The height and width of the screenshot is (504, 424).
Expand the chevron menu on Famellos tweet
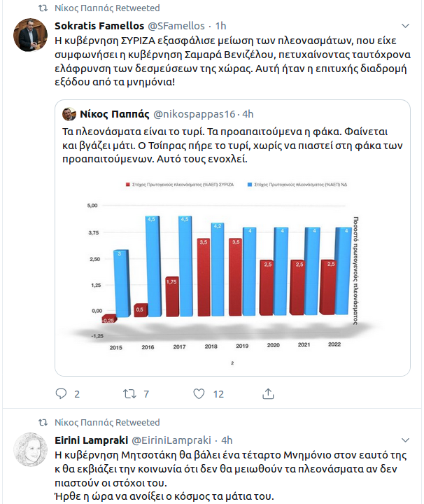pos(405,26)
